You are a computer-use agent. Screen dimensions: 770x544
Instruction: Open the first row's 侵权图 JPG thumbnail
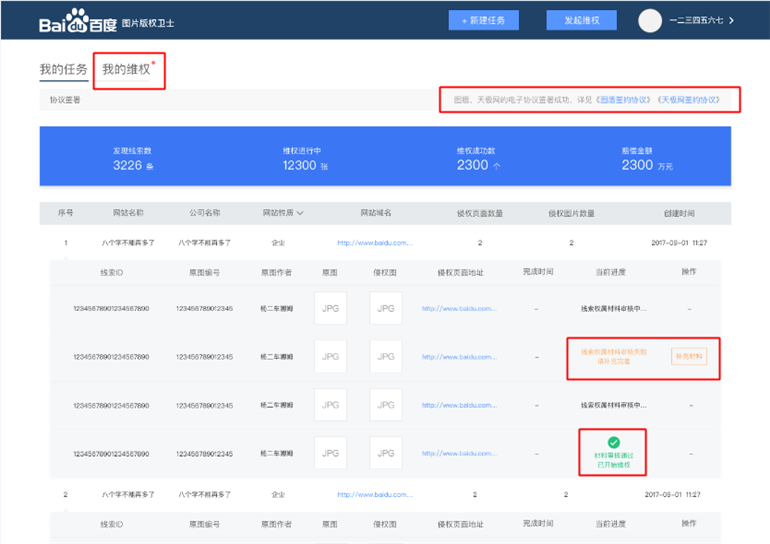[x=385, y=308]
